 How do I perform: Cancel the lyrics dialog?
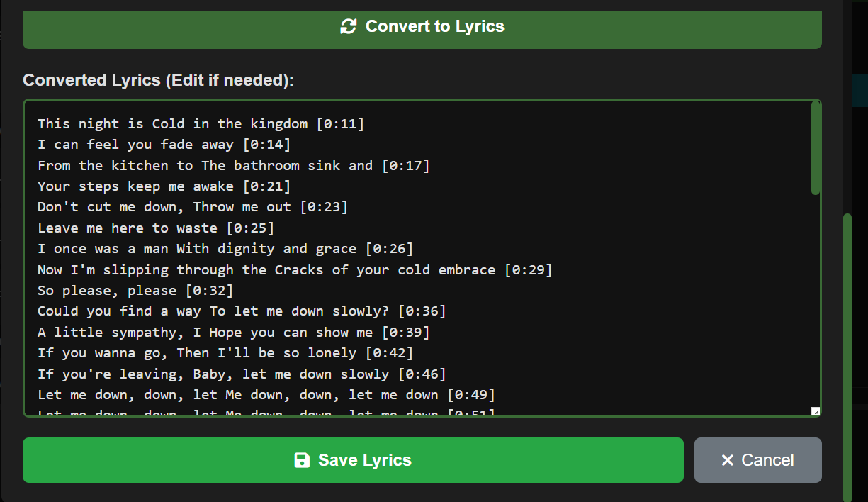coord(758,460)
